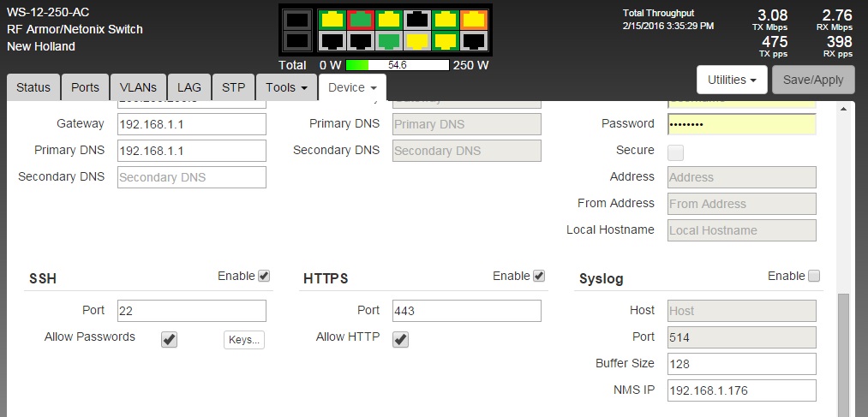The height and width of the screenshot is (417, 868).
Task: Expand the Device dropdown tab
Action: pyautogui.click(x=351, y=87)
